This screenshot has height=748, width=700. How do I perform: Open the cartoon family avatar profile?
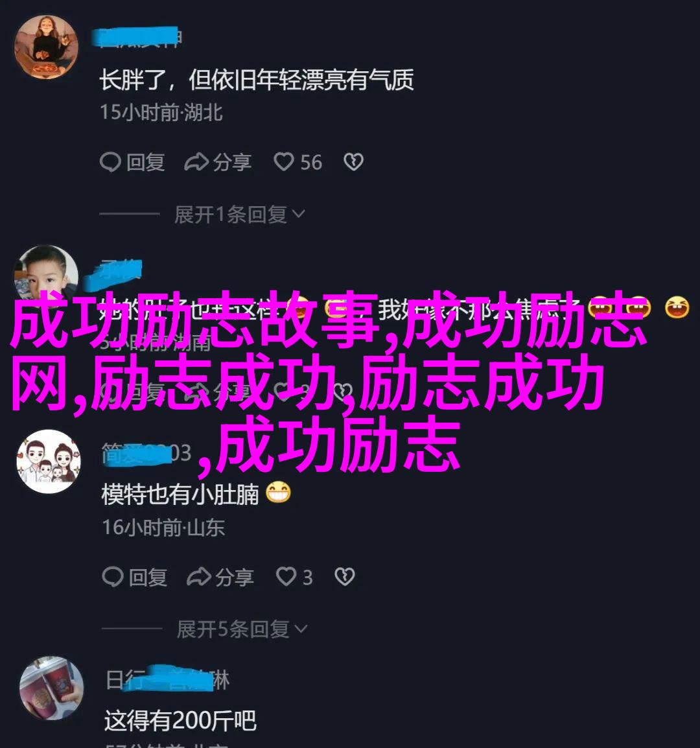pyautogui.click(x=49, y=461)
